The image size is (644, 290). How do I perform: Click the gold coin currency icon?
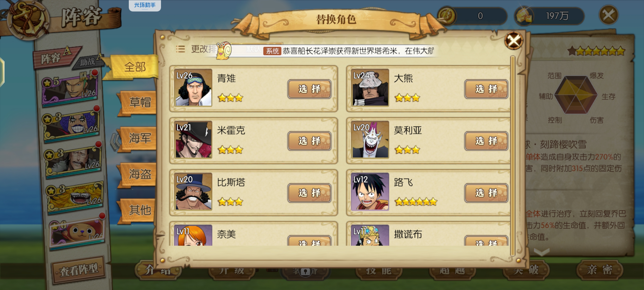click(447, 16)
